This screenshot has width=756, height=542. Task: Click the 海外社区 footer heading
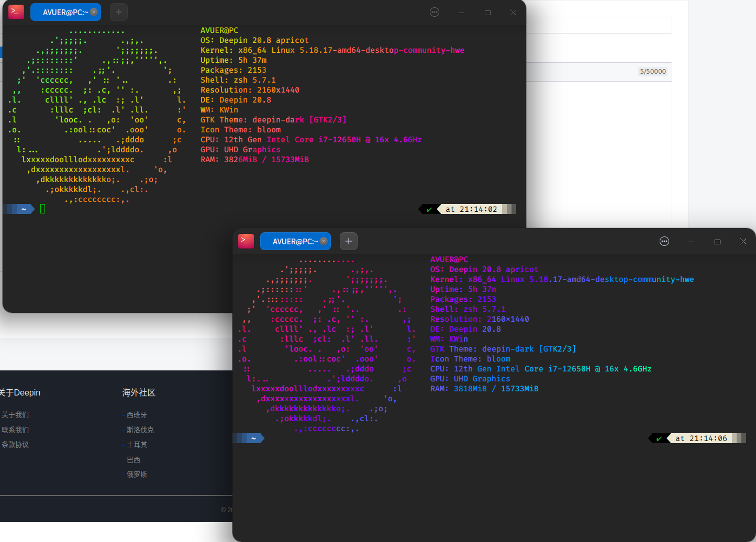tap(139, 392)
